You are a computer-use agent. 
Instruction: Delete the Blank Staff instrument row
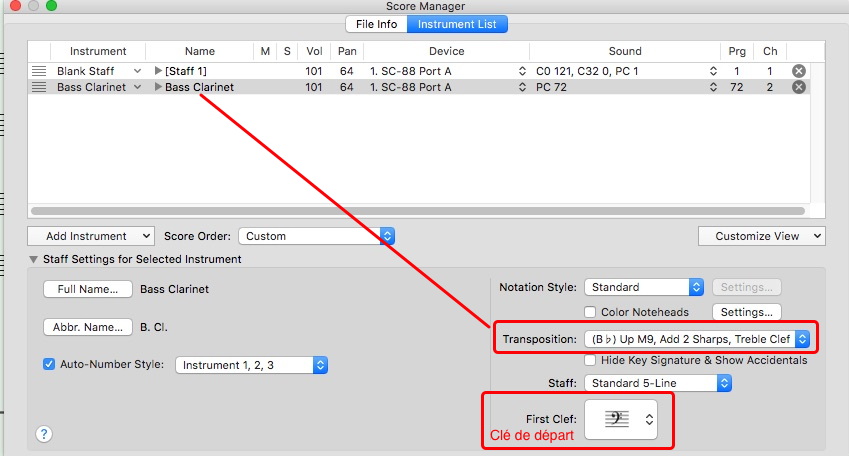(x=798, y=71)
